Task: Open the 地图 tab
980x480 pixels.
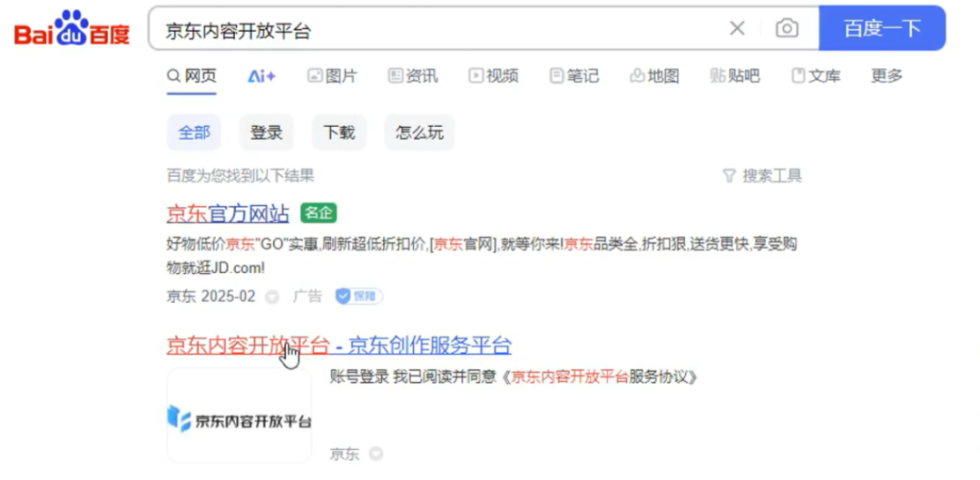Action: [654, 76]
